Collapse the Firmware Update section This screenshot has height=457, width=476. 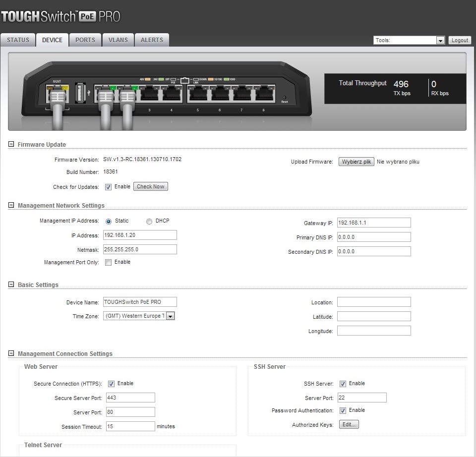point(11,144)
